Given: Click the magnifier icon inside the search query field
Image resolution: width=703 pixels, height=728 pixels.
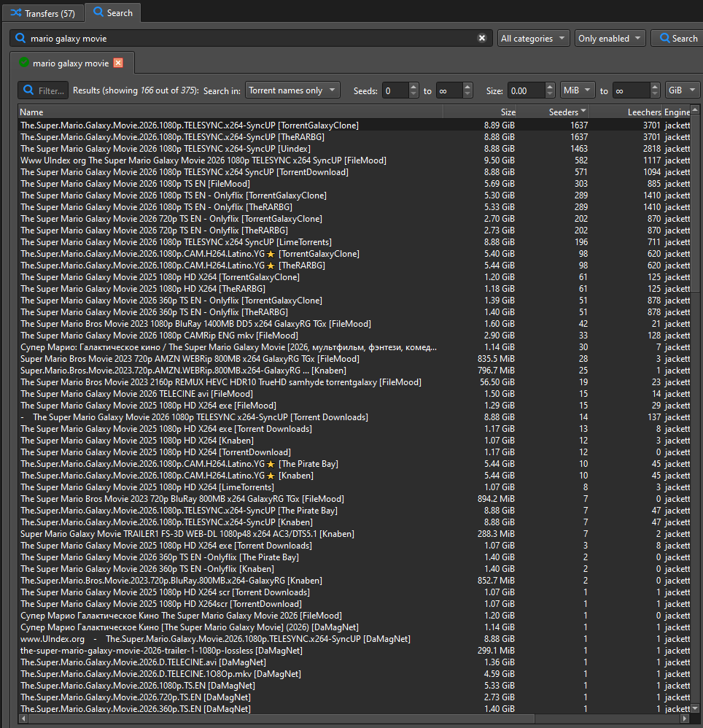Looking at the screenshot, I should pyautogui.click(x=20, y=38).
